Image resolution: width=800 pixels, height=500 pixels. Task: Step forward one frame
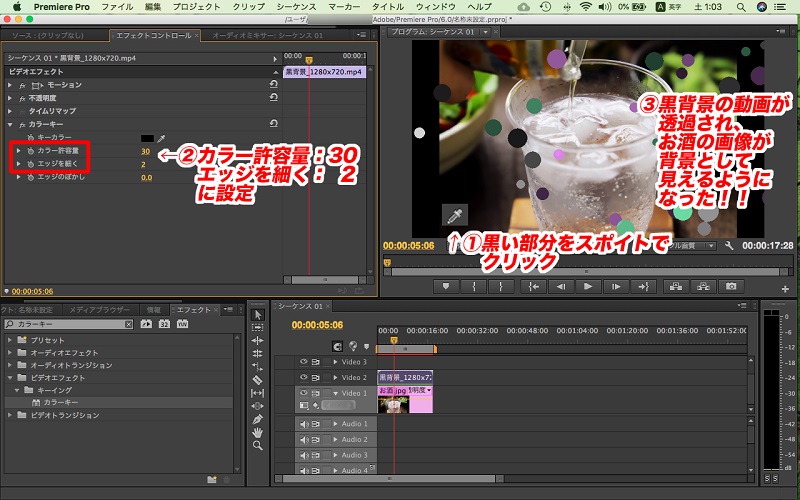click(x=615, y=287)
